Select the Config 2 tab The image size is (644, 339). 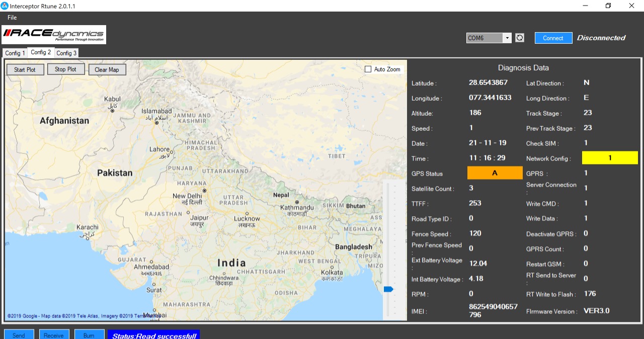[x=41, y=52]
